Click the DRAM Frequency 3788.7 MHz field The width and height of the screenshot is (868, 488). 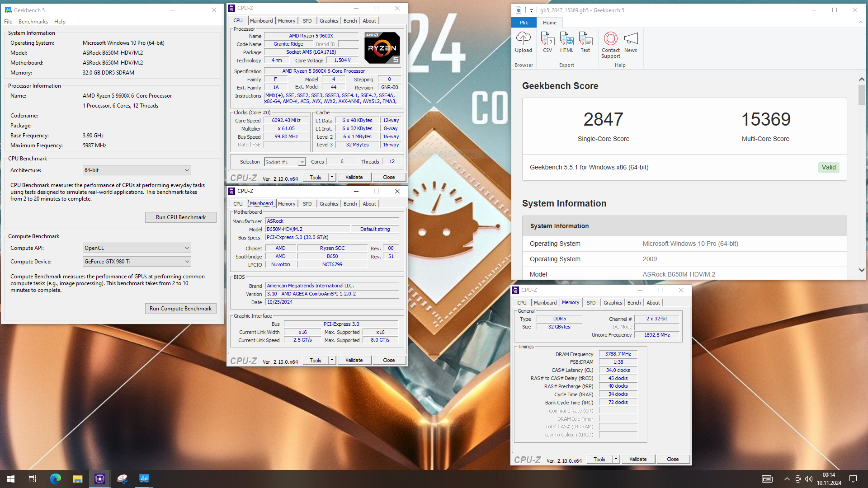click(618, 354)
